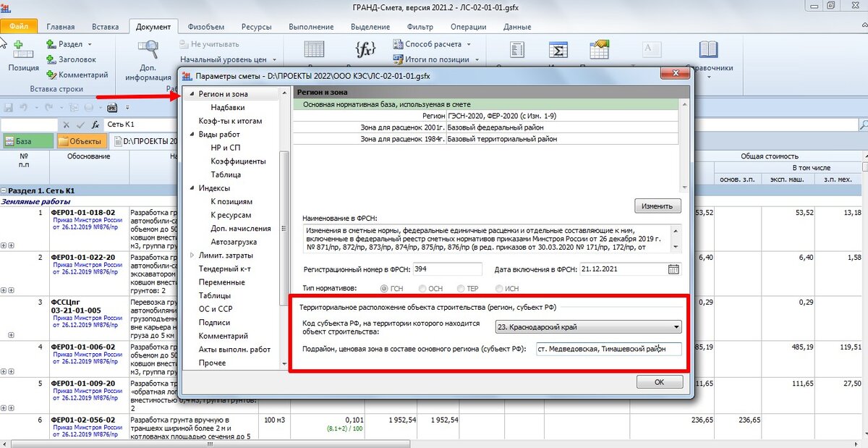The width and height of the screenshot is (868, 448).
Task: Switch to the Операции ribbon tab
Action: coord(468,27)
